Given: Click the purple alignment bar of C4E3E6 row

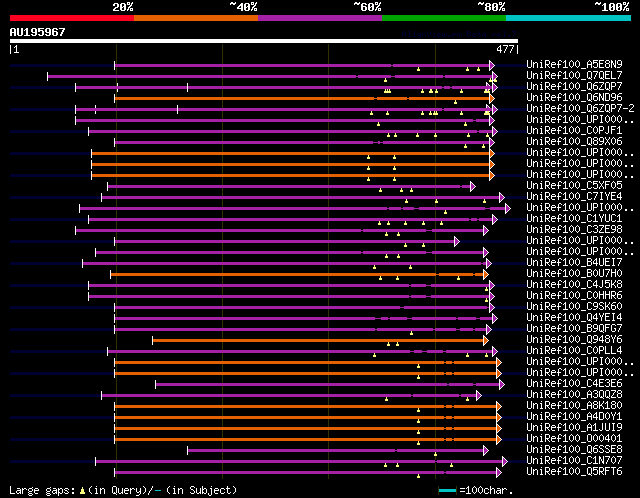Looking at the screenshot, I should [x=328, y=385].
